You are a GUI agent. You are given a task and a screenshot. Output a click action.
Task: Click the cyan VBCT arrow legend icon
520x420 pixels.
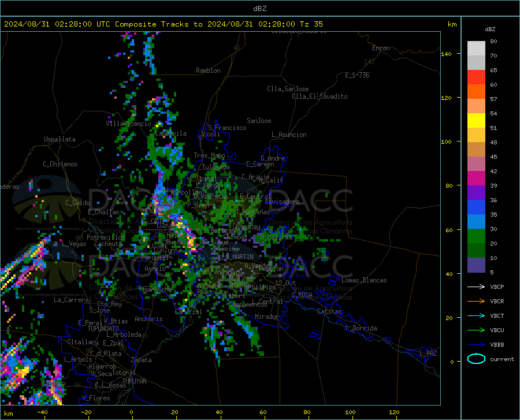476,315
